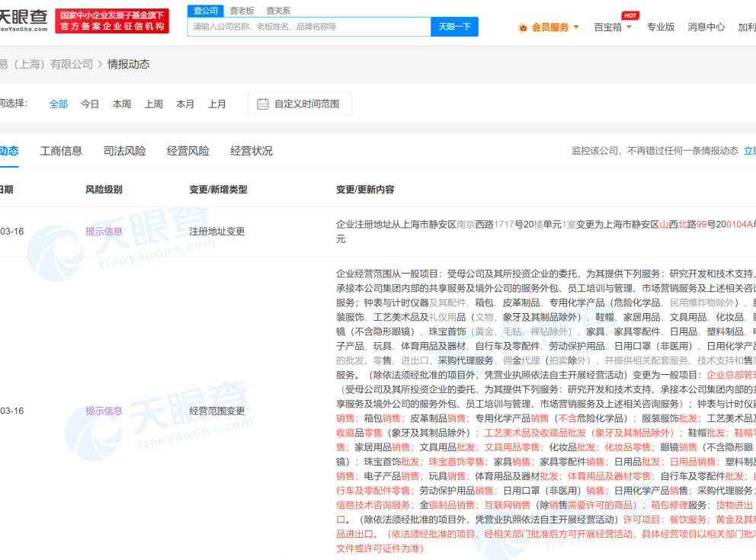Click the red official credit agency banner
This screenshot has width=756, height=560.
(112, 21)
